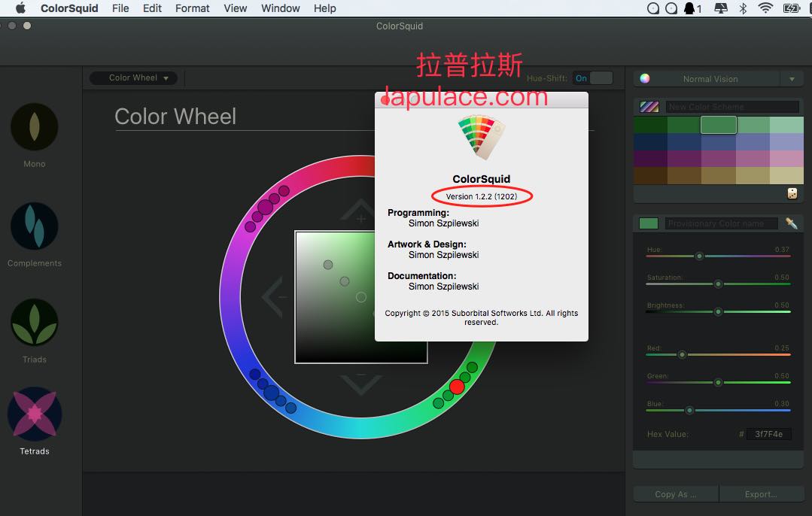Click the Export... button
The image size is (812, 516).
tap(762, 494)
